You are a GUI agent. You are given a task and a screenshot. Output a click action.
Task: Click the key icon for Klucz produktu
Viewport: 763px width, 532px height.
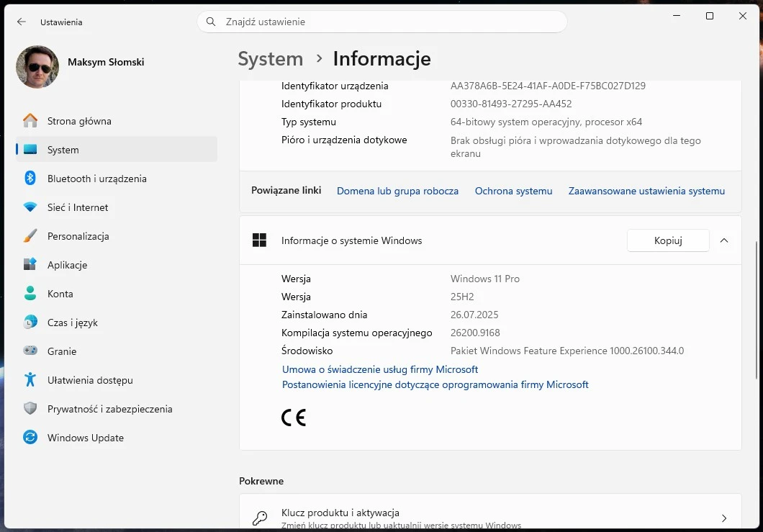(x=260, y=518)
